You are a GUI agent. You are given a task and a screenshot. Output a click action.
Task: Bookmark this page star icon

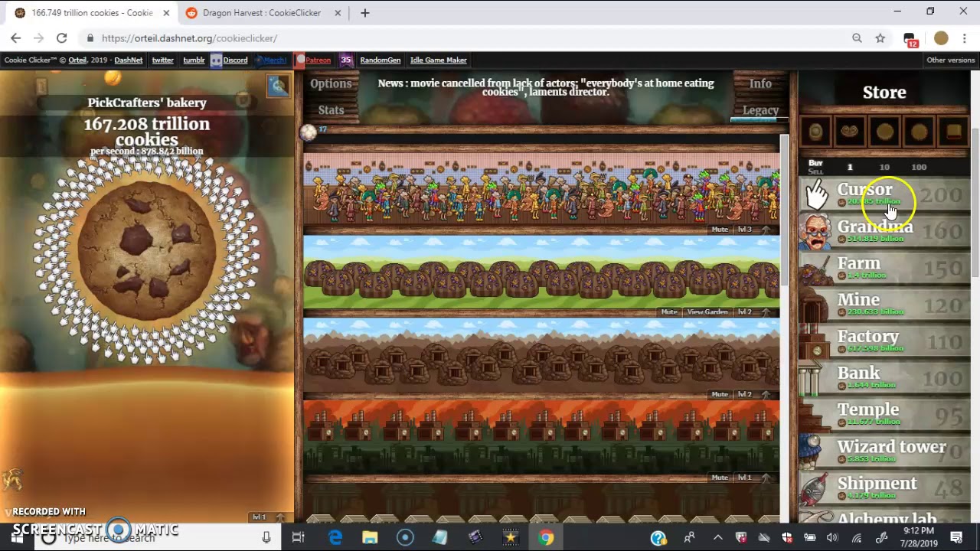pyautogui.click(x=880, y=38)
